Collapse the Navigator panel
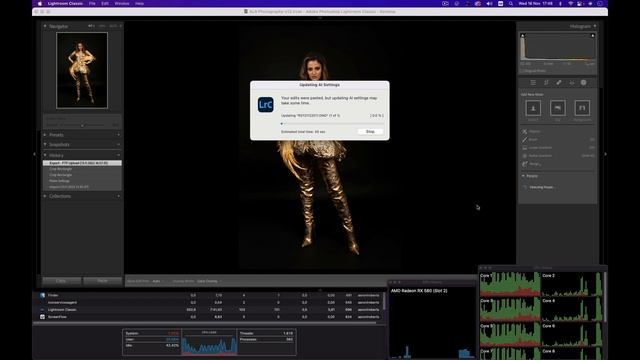 coord(45,26)
